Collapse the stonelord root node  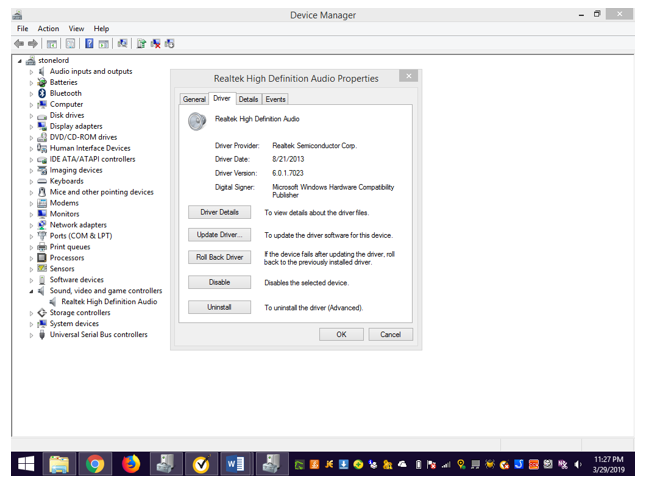coord(20,61)
